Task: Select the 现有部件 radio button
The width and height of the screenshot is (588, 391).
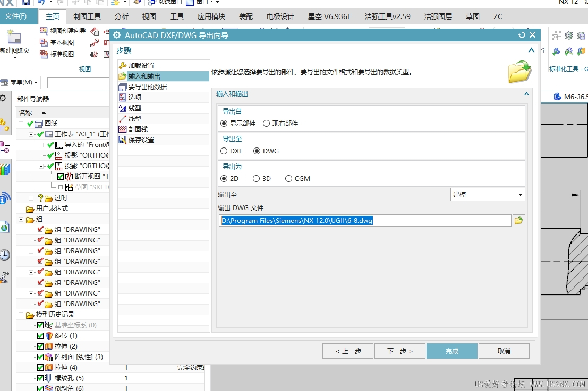Action: pos(266,124)
